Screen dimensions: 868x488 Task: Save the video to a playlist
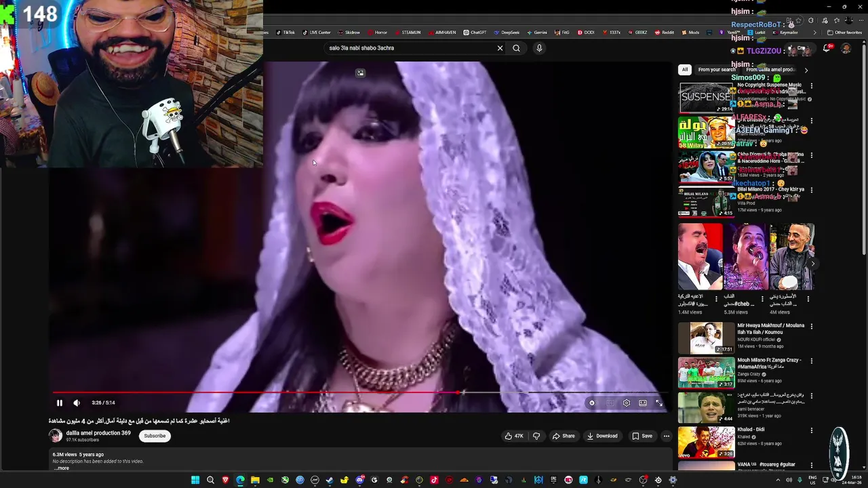coord(642,436)
